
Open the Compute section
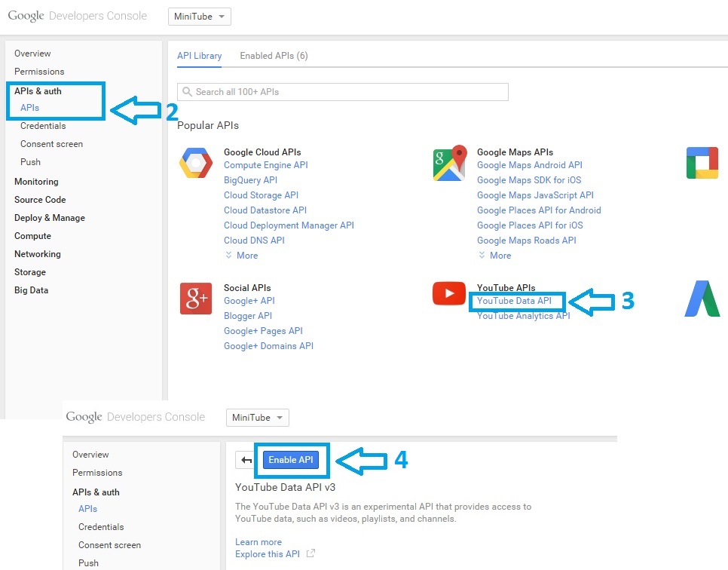point(32,236)
